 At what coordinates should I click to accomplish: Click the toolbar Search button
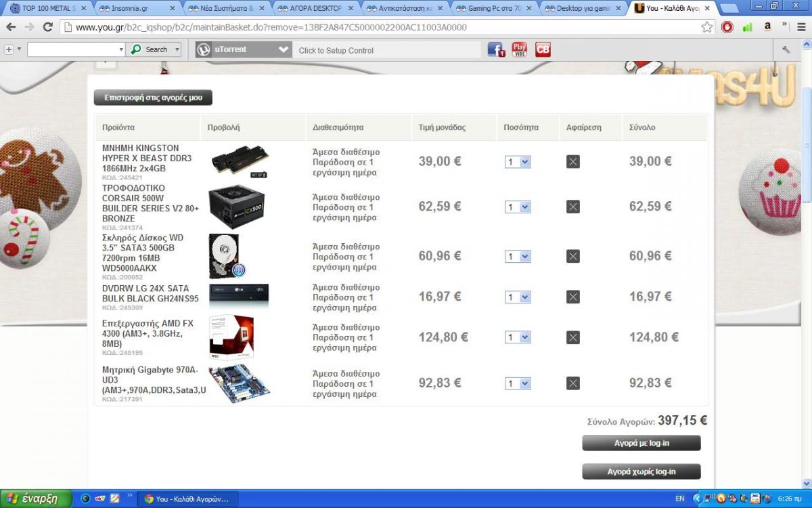pyautogui.click(x=150, y=49)
